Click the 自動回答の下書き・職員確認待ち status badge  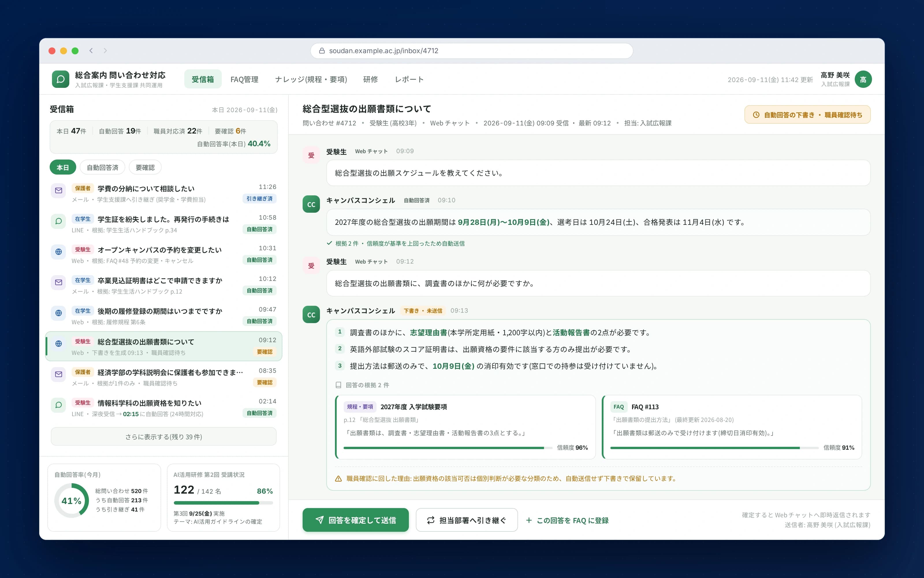[808, 115]
